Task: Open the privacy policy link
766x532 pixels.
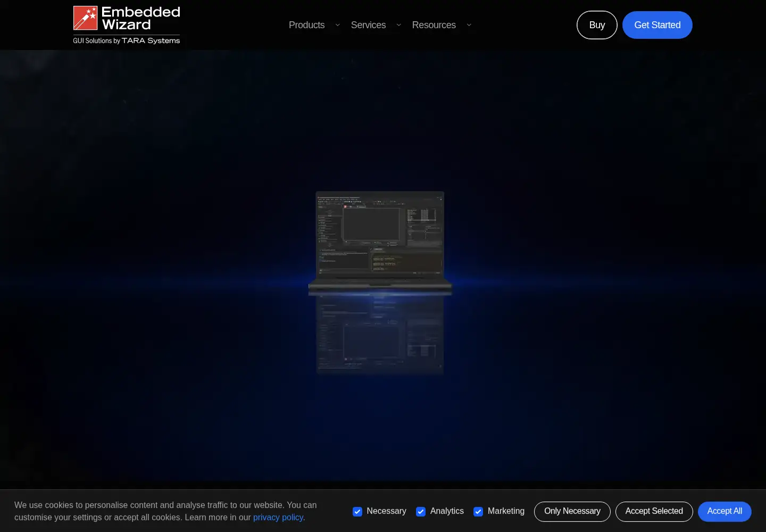Action: tap(278, 517)
